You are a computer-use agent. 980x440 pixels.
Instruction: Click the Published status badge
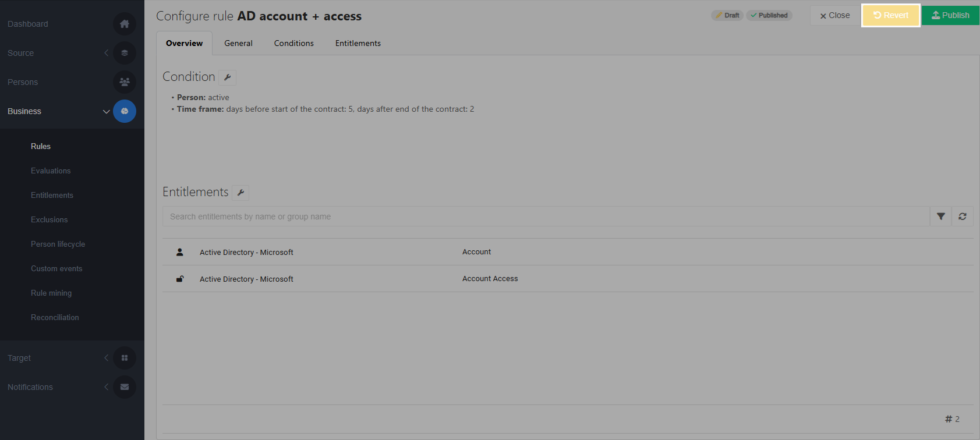(769, 15)
